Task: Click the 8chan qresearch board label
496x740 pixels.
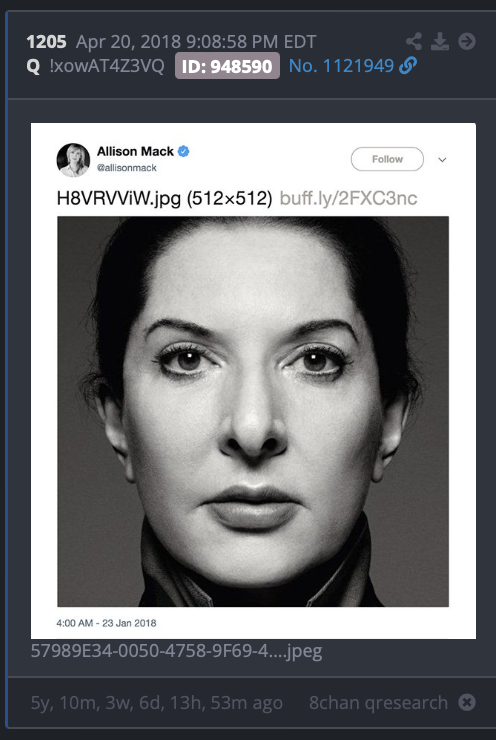Action: pos(378,702)
